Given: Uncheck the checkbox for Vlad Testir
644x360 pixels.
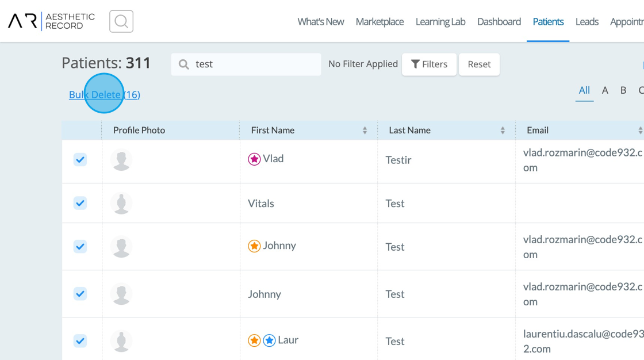Looking at the screenshot, I should 80,160.
